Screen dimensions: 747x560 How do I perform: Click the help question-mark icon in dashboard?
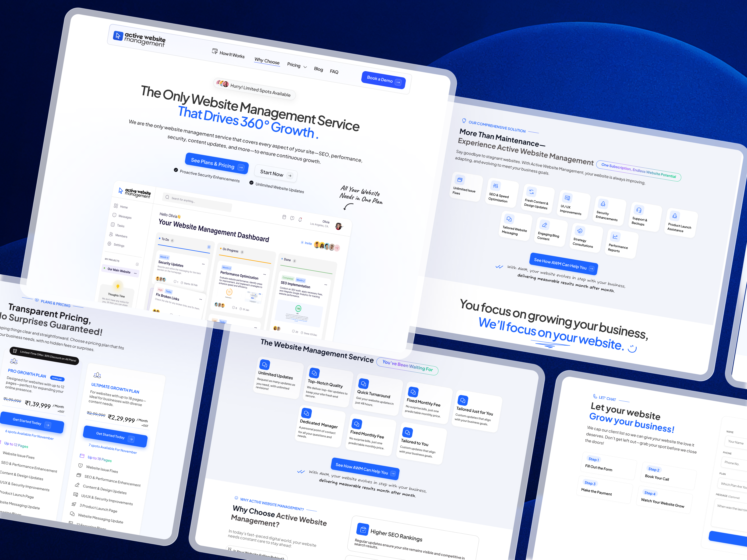[292, 218]
